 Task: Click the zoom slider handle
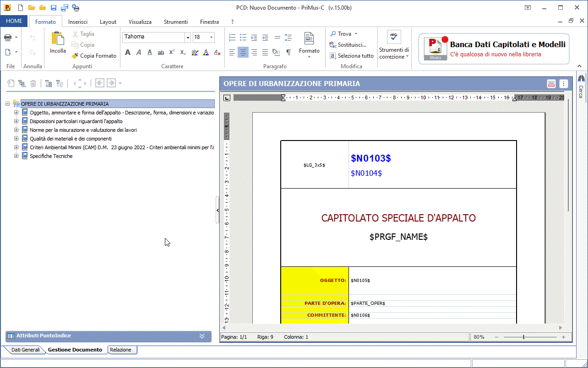[x=523, y=337]
